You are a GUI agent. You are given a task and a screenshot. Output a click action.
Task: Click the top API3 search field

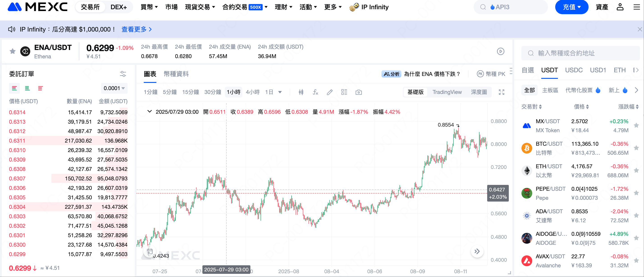[x=511, y=7]
